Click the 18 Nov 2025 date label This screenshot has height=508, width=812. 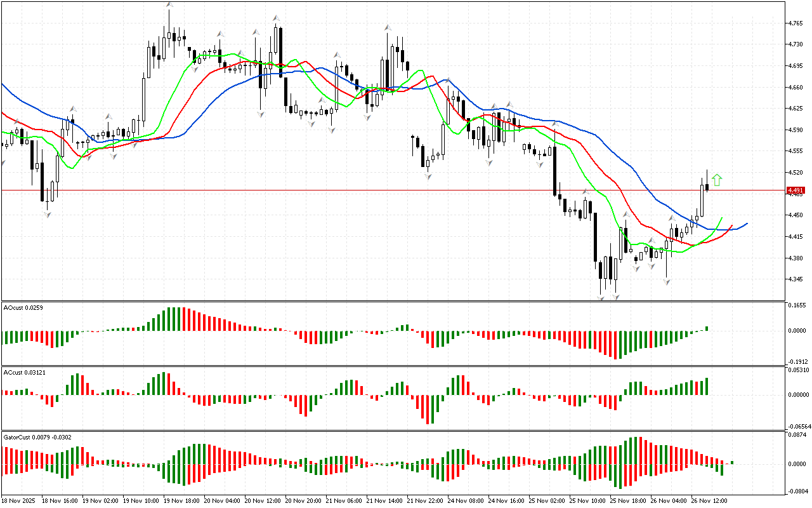pos(20,501)
